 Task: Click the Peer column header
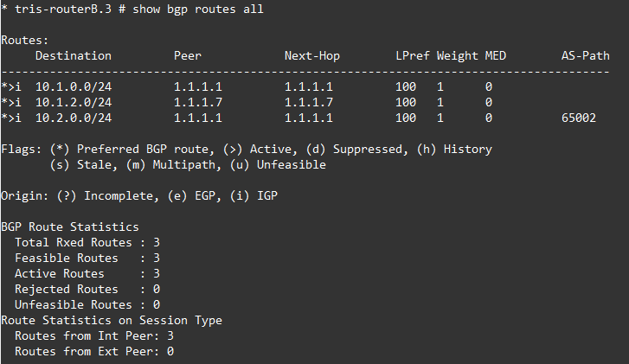[x=188, y=56]
